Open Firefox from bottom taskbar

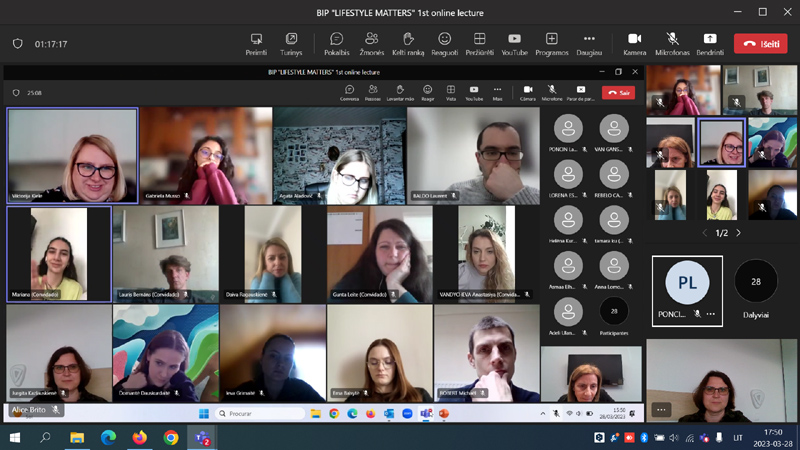click(x=139, y=438)
